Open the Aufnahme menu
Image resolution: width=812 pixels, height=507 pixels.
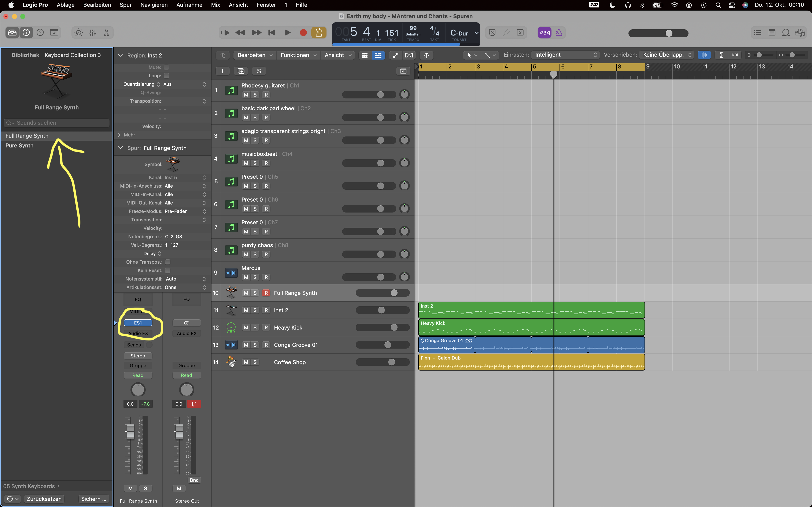pyautogui.click(x=189, y=5)
